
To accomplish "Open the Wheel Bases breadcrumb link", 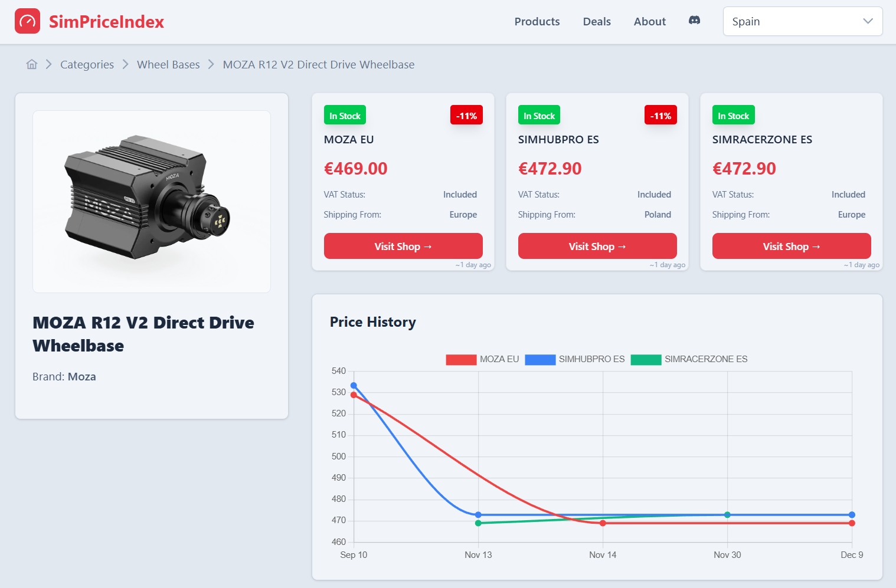I will (x=168, y=64).
